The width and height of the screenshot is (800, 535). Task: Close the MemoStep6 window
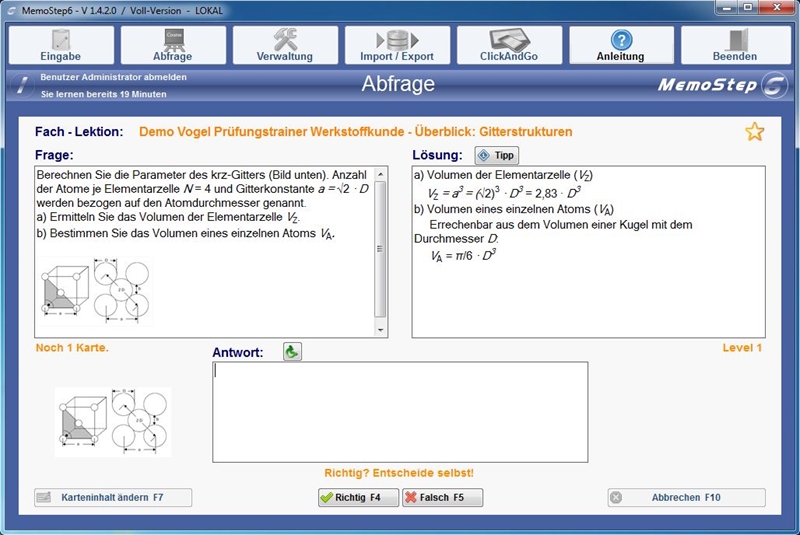click(777, 7)
